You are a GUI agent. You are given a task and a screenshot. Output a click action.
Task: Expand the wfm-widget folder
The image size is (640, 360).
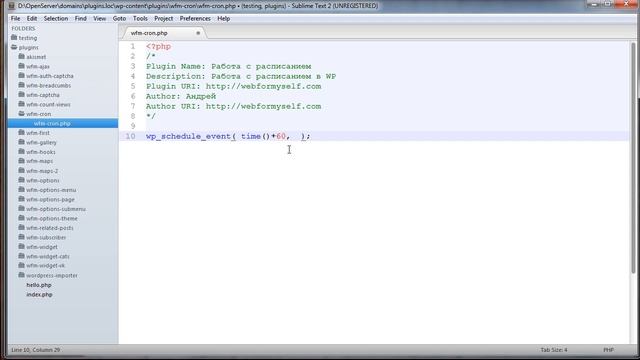coord(22,247)
